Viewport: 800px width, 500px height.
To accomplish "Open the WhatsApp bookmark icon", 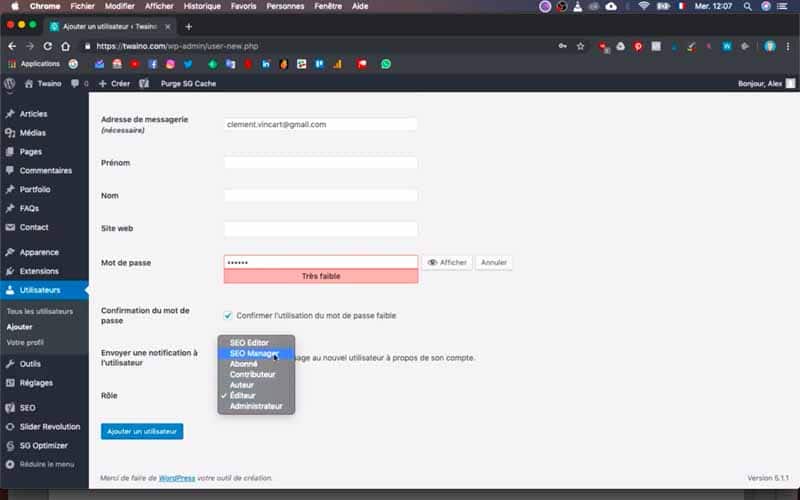I will 386,64.
